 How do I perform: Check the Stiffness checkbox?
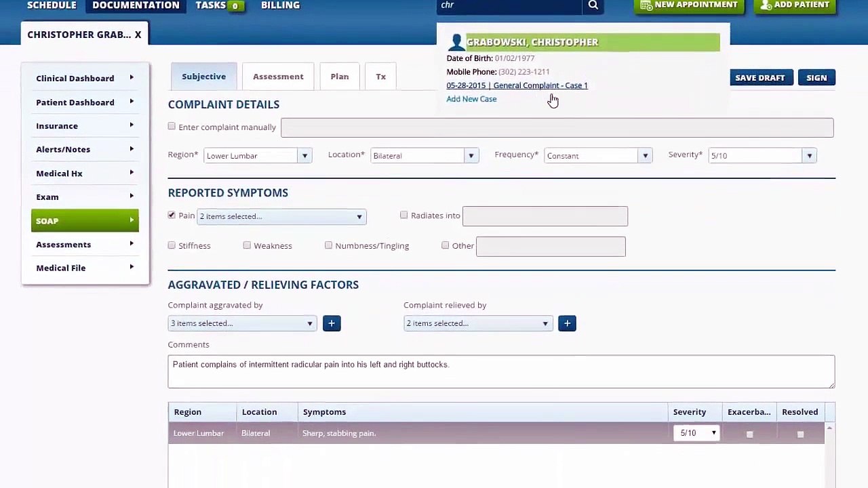tap(172, 245)
